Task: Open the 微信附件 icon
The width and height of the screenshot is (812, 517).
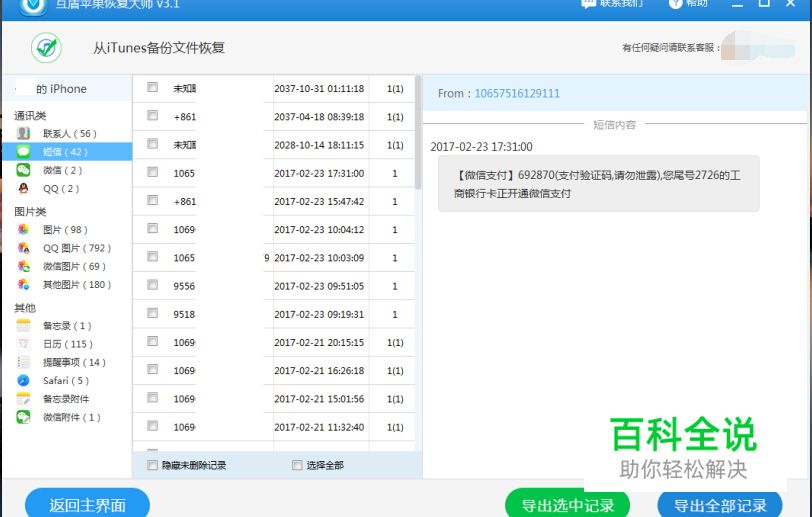Action: coord(23,417)
